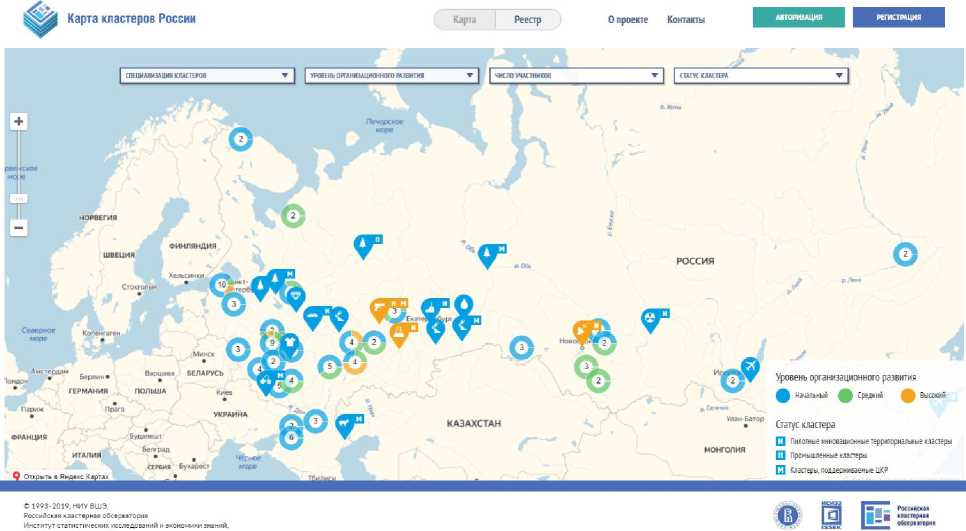Switch to the Карта view toggle
Viewport: 966px width, 531px height.
465,20
